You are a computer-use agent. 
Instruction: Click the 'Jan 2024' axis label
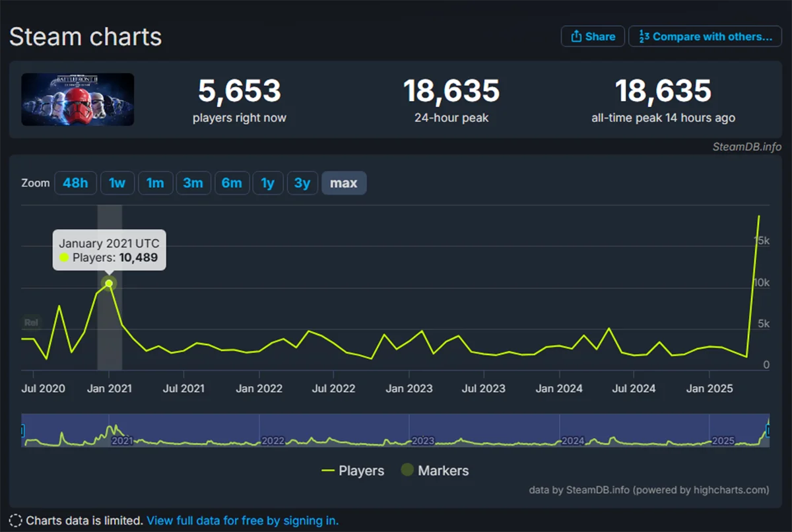pyautogui.click(x=559, y=388)
